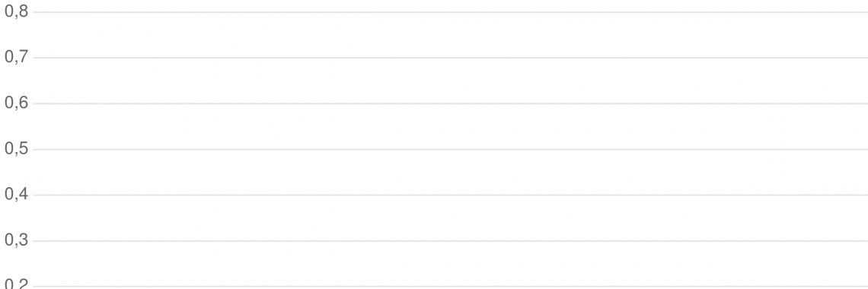Click the gridline at value 0,3
Viewport: 868px width, 289px height.
[x=451, y=241]
